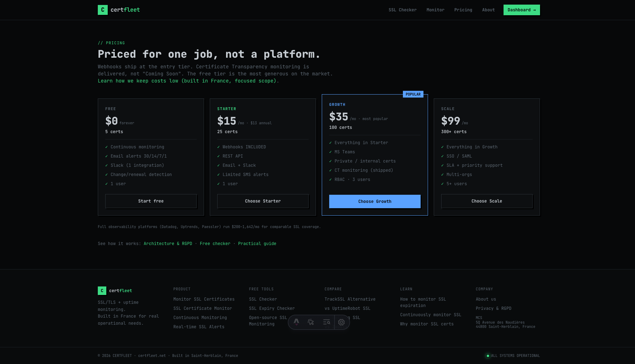Open the Architecture & RGPD link
The image size is (635, 364).
(168, 244)
